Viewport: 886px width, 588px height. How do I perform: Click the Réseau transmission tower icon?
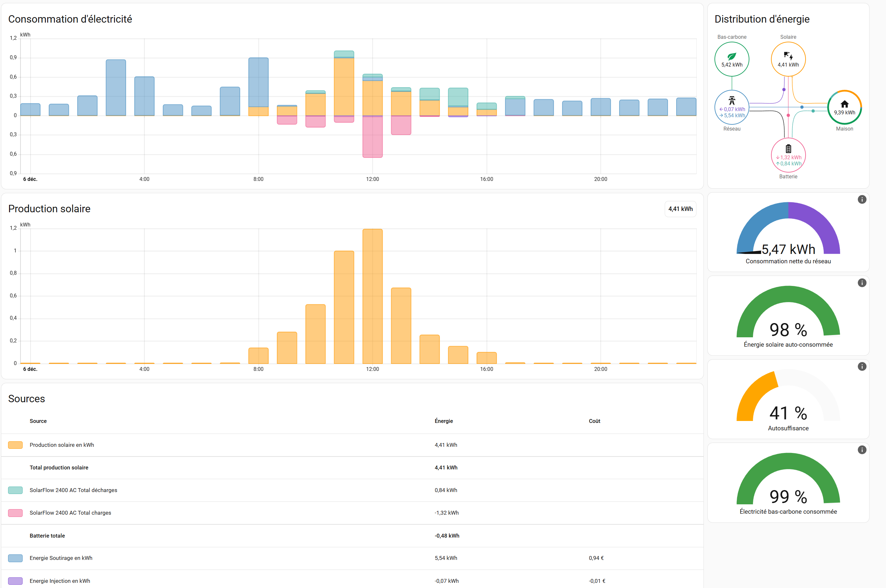click(732, 100)
